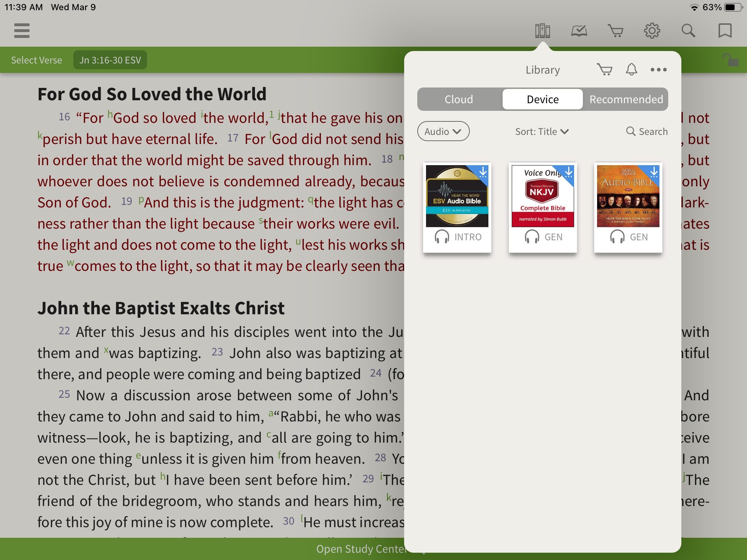Screen dimensions: 747x560
Task: Tap verse number 25
Action: [x=64, y=394]
